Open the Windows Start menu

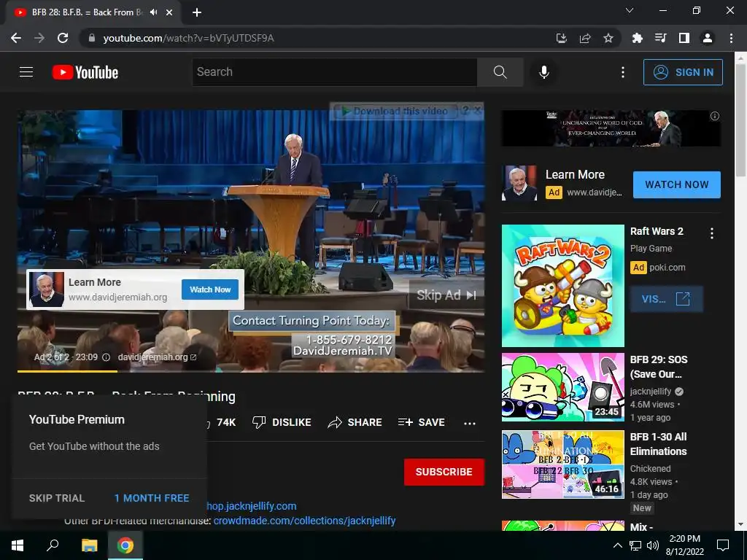(x=18, y=545)
